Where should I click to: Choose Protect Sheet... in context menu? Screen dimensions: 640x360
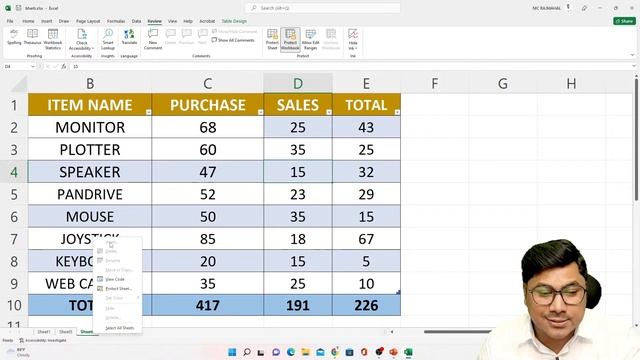click(x=117, y=289)
